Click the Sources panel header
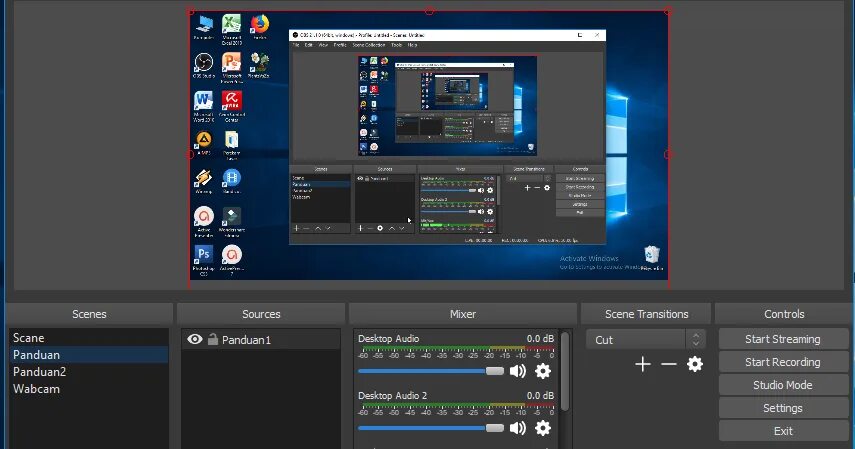This screenshot has height=449, width=855. click(x=261, y=314)
